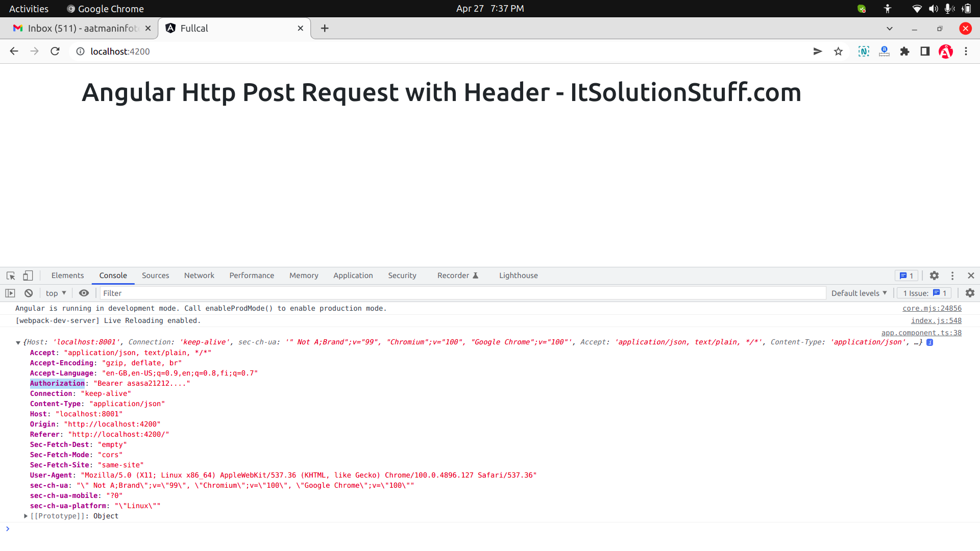Open DevTools settings gear
This screenshot has height=551, width=980.
[x=934, y=275]
